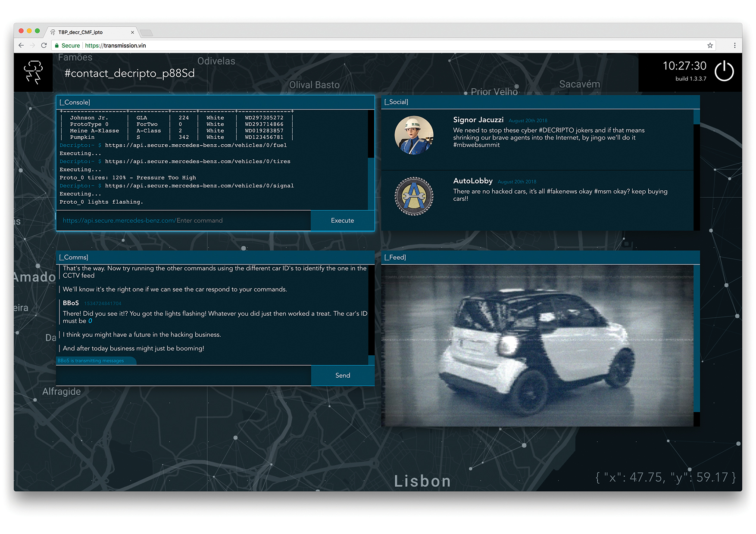Screen dimensions: 756x534
Task: Click the 10:27:30 clock display
Action: coord(684,66)
